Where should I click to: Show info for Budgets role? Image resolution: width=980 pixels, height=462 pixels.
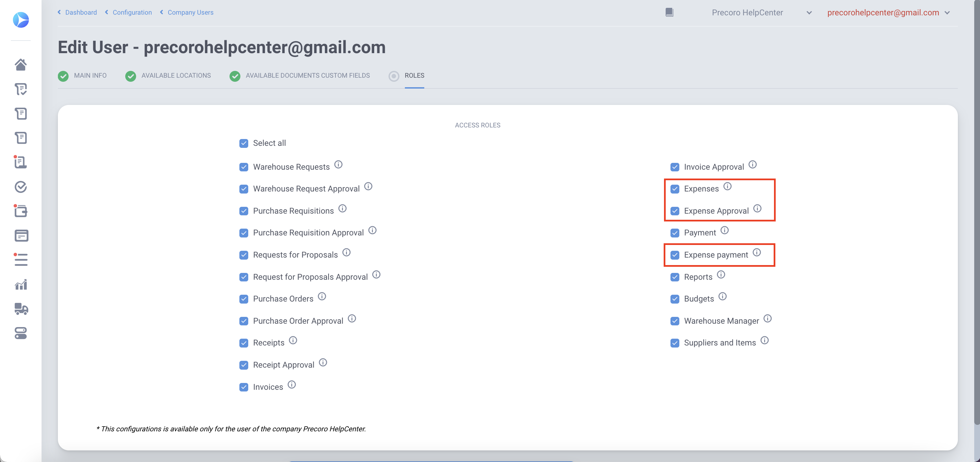(x=723, y=296)
